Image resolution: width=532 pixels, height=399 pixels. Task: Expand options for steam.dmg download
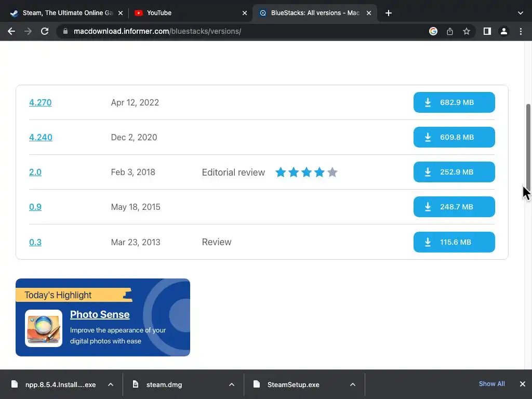coord(232,384)
